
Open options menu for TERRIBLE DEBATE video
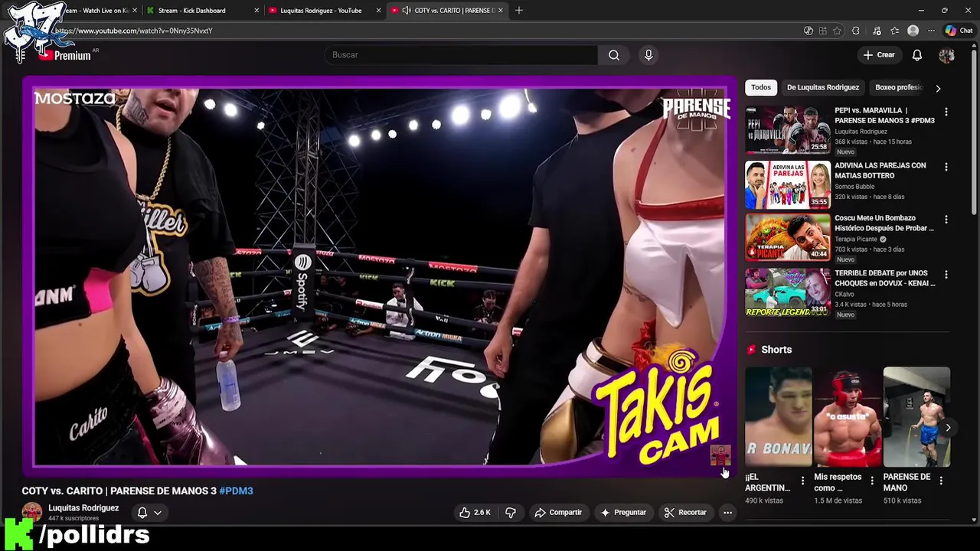[x=946, y=275]
